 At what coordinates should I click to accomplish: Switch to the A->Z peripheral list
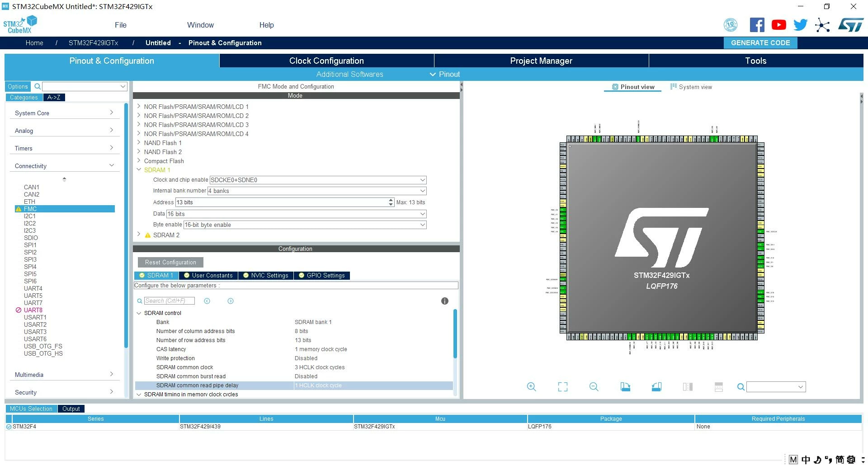[x=54, y=97]
